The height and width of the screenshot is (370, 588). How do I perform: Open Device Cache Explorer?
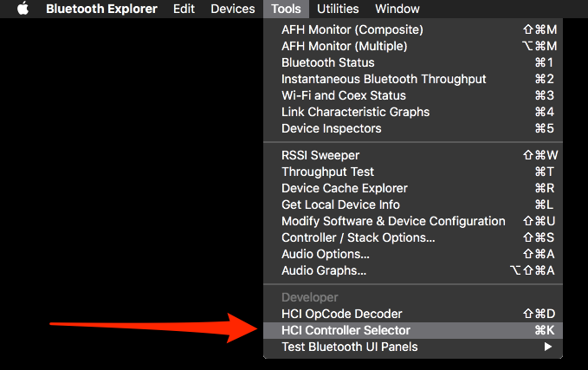345,188
